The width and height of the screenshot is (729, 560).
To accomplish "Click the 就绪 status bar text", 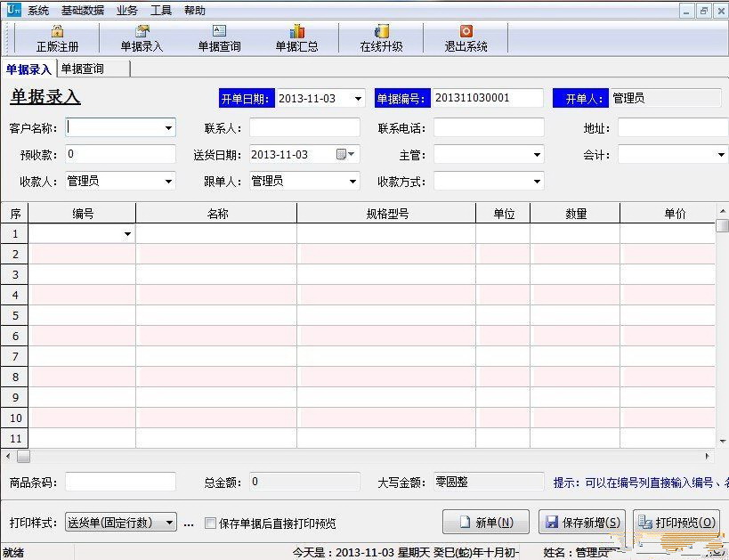I will point(13,553).
